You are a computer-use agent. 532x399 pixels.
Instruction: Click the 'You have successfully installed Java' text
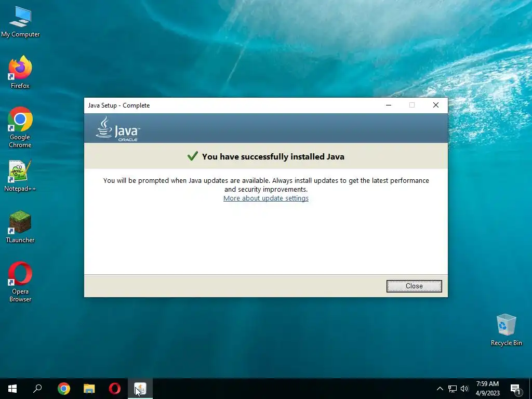pyautogui.click(x=273, y=157)
